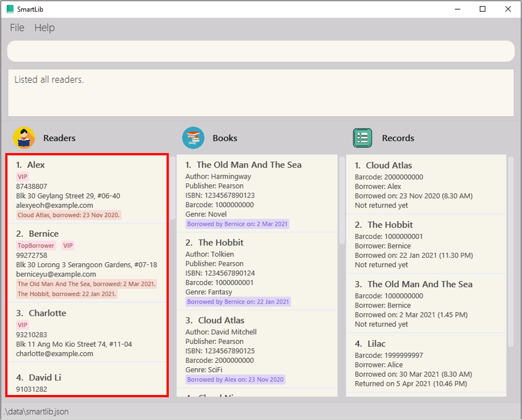The height and width of the screenshot is (420, 522).
Task: Click address 'Blk 11 Ang Mo Kio Street 74'
Action: pyautogui.click(x=74, y=344)
